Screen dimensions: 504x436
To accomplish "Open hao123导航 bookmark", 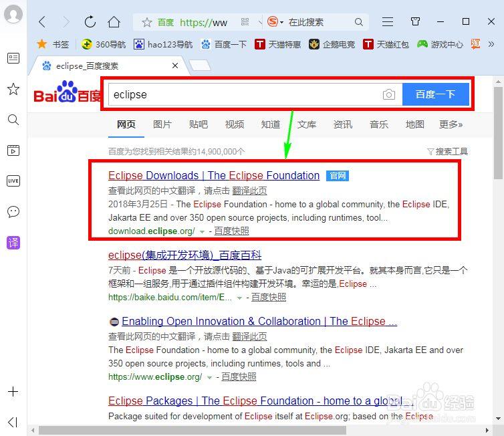I will [163, 44].
